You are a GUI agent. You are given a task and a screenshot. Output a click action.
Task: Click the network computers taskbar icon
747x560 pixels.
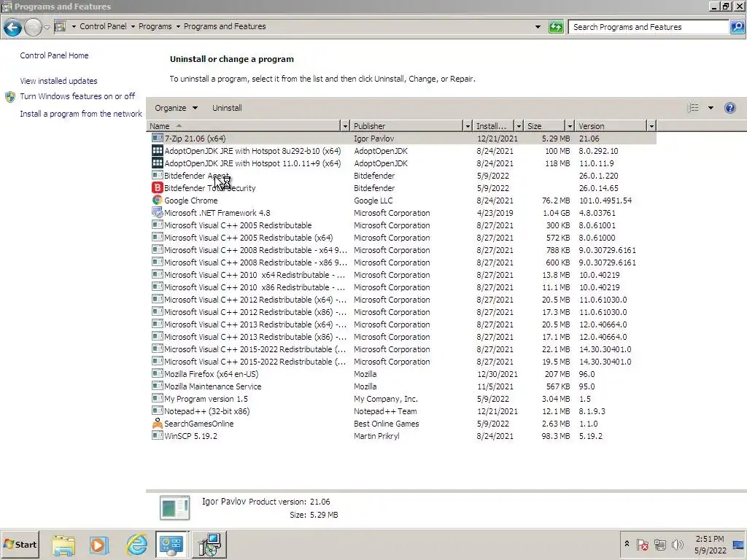point(209,545)
